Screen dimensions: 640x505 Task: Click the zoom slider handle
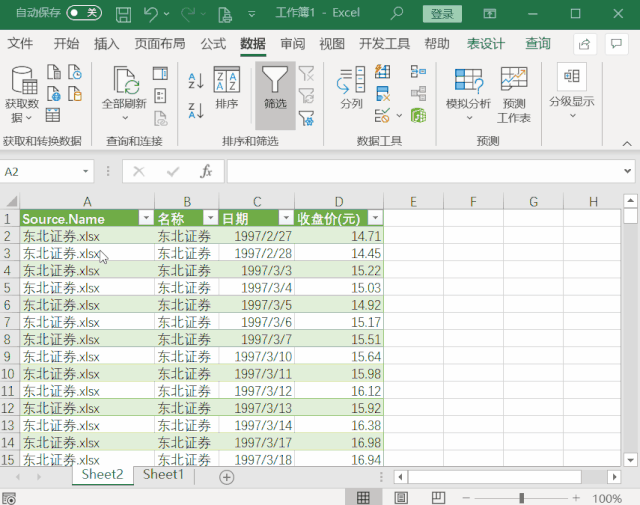(x=521, y=498)
